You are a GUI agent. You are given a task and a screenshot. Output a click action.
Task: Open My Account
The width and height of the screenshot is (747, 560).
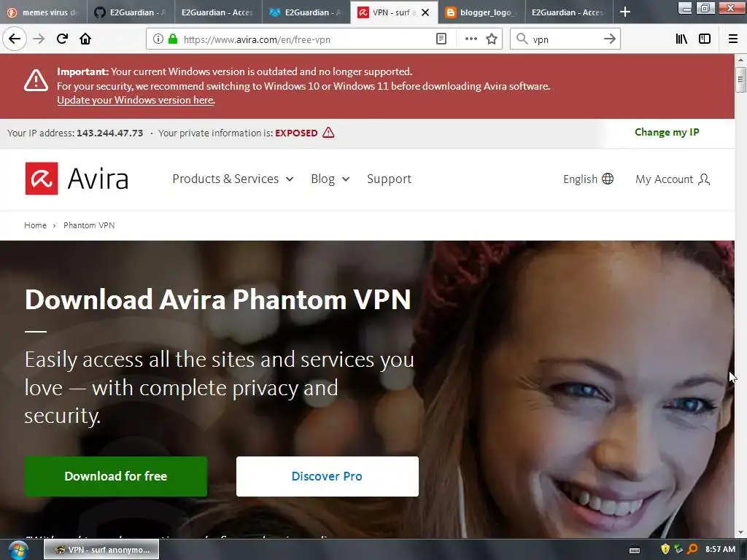pyautogui.click(x=673, y=179)
